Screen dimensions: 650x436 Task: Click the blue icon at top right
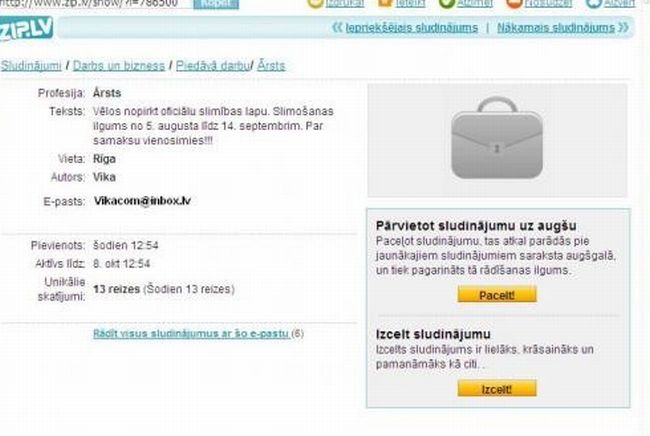tap(593, 3)
